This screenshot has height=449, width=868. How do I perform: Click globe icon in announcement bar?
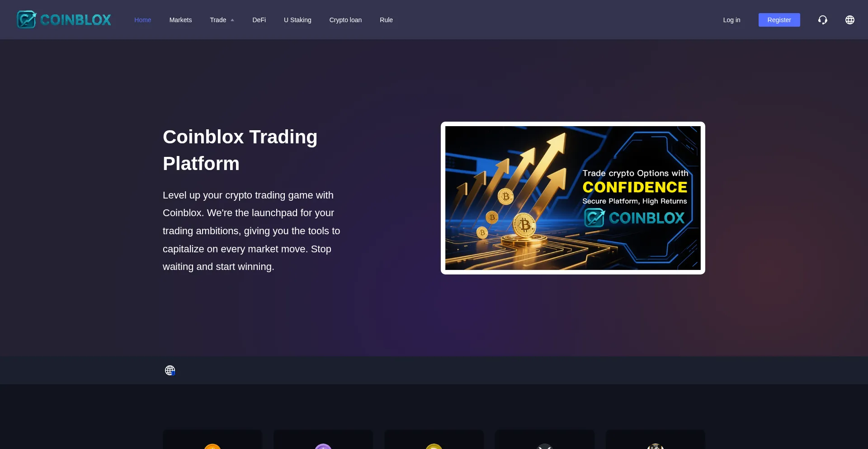170,370
